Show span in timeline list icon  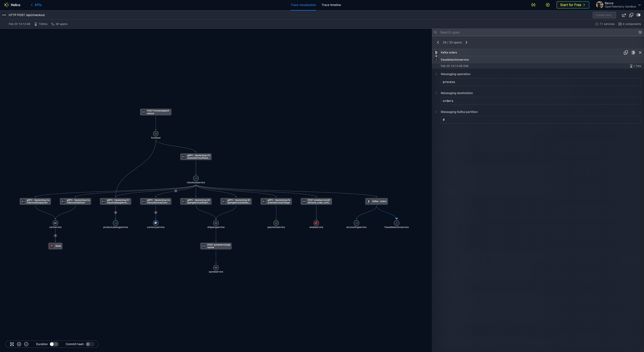(x=633, y=52)
